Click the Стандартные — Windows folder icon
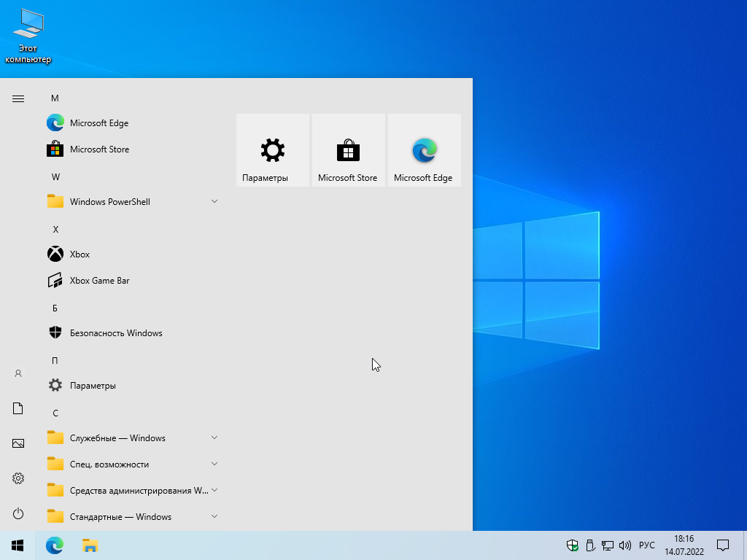747x560 pixels. [x=55, y=516]
